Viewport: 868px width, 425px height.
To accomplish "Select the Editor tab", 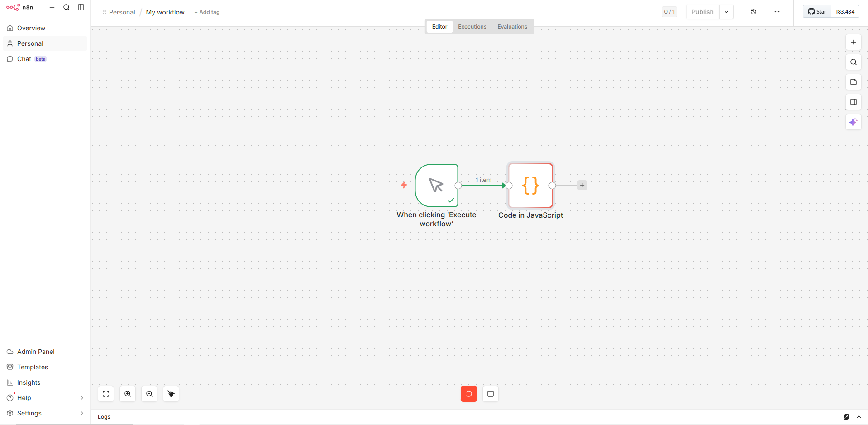I will pyautogui.click(x=439, y=27).
